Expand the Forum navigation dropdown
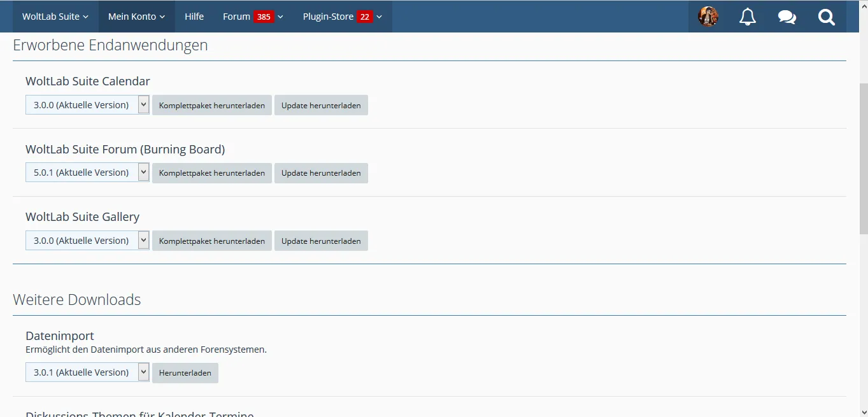Viewport: 868px width, 417px height. pyautogui.click(x=280, y=17)
